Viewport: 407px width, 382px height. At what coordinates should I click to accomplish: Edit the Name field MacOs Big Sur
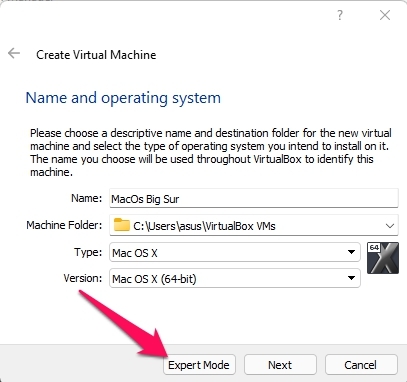click(x=254, y=199)
